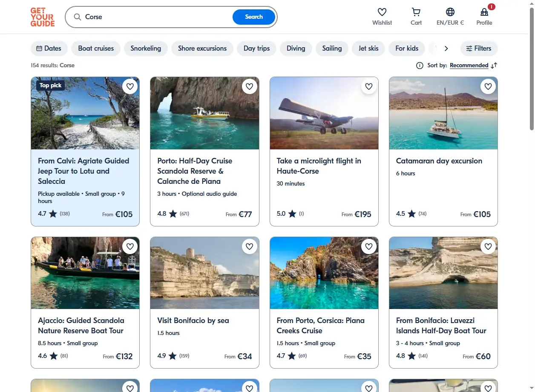Click the Top pick badge

coord(51,86)
